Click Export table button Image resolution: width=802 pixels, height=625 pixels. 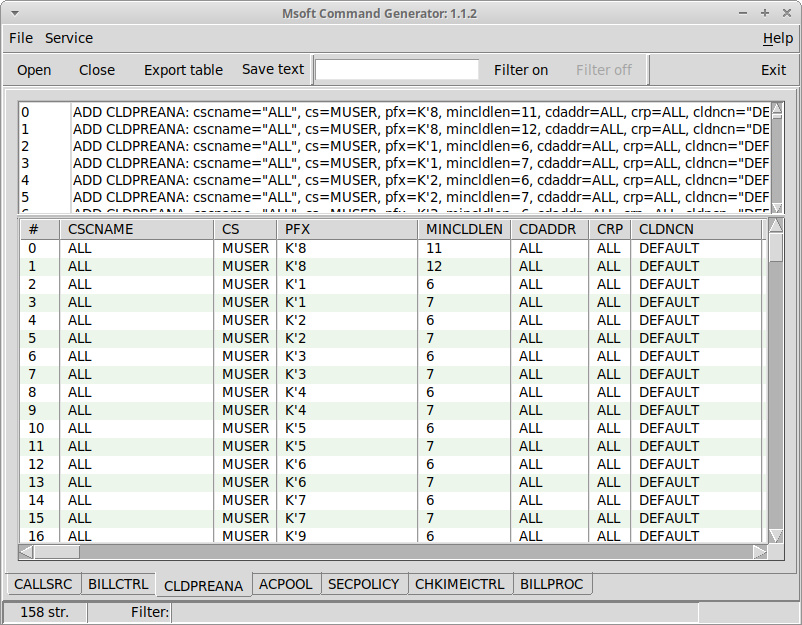pos(183,70)
